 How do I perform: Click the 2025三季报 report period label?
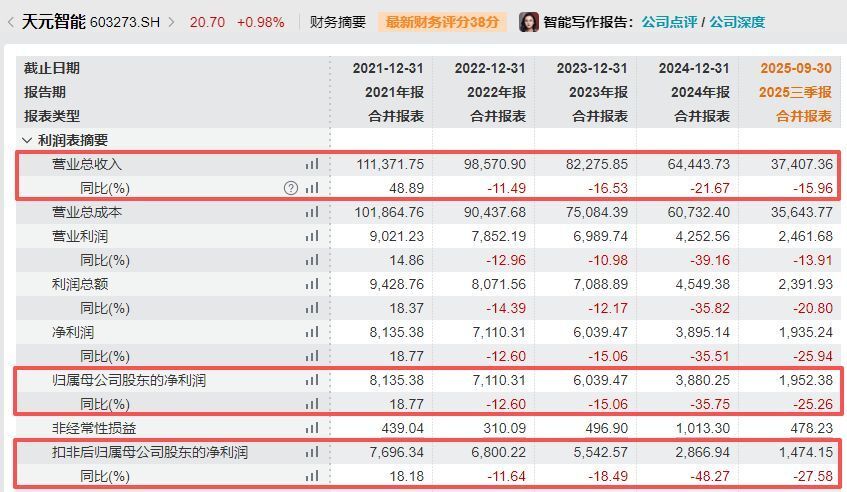[x=795, y=92]
